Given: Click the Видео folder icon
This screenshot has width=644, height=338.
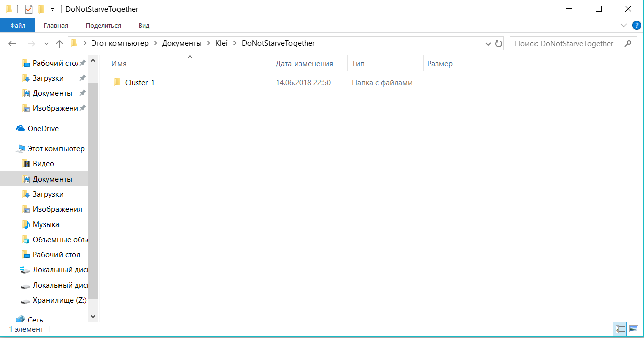Looking at the screenshot, I should pyautogui.click(x=26, y=164).
